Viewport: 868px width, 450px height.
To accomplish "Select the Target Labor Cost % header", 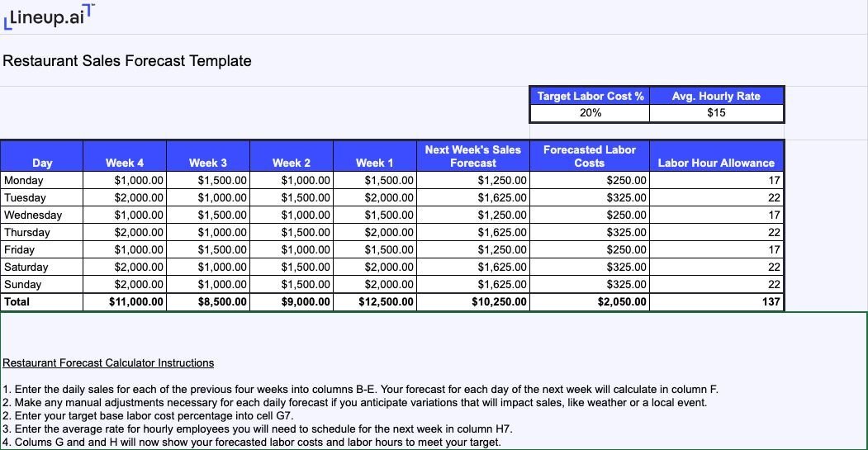I will click(590, 96).
